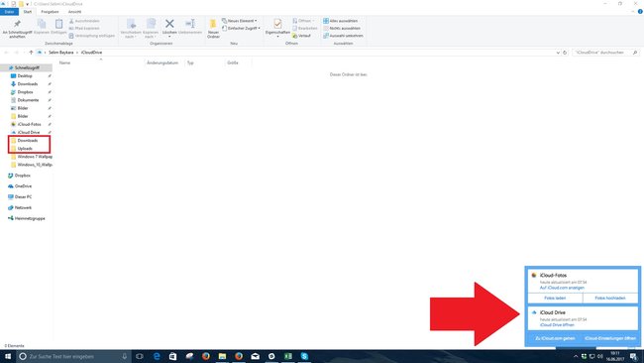
Task: Open pinned Dropbox under Schnellzugriff
Action: click(x=25, y=92)
